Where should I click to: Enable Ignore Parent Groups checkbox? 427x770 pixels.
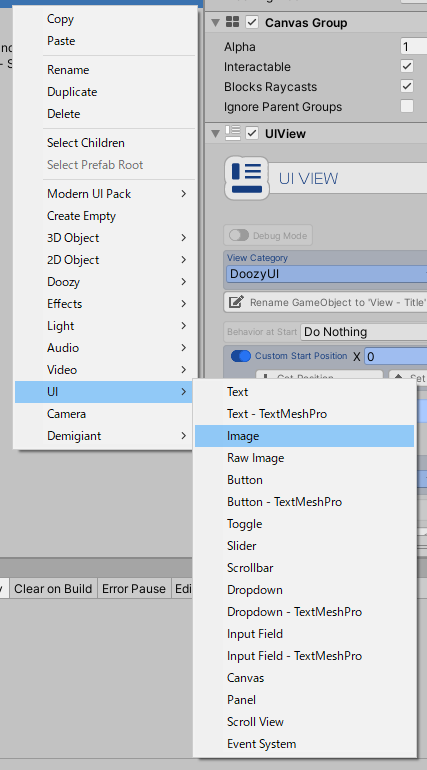[407, 106]
